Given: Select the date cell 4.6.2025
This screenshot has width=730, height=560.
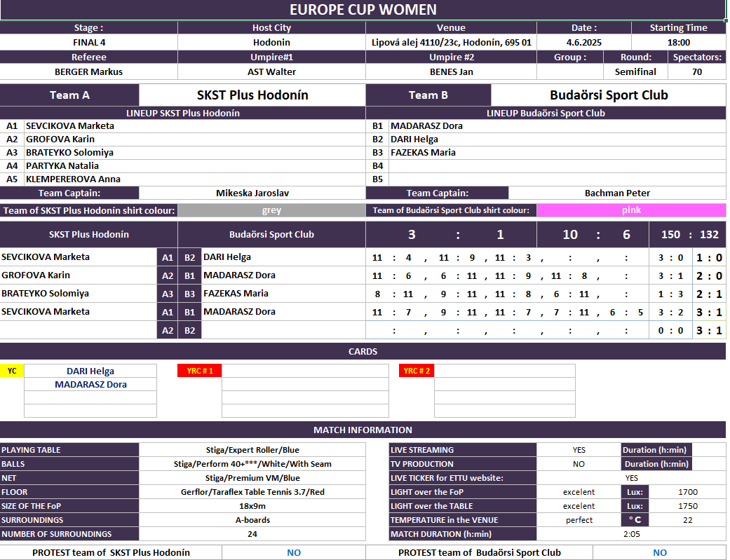Looking at the screenshot, I should [x=584, y=42].
